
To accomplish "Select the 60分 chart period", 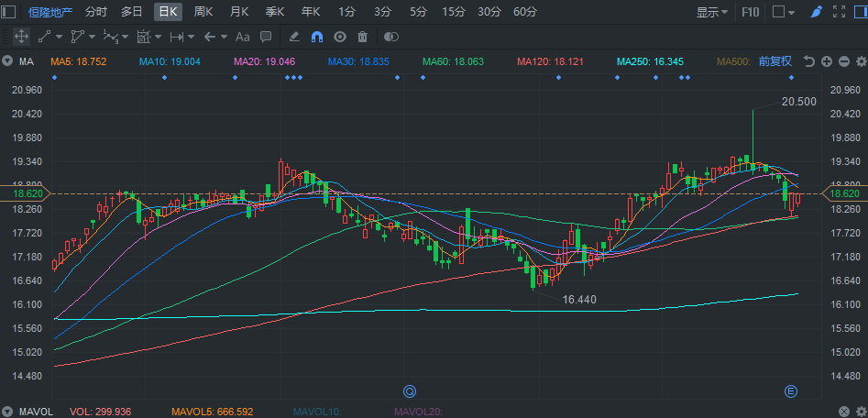I will [x=525, y=12].
